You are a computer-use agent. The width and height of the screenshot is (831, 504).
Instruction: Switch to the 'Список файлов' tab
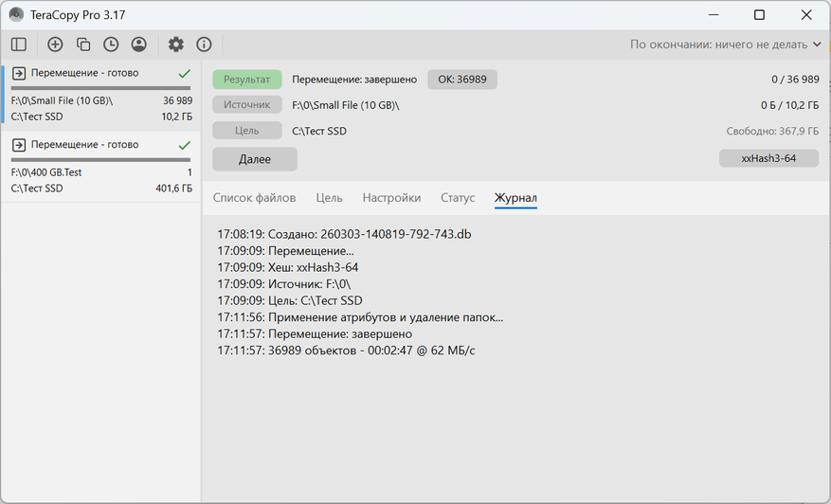coord(254,198)
